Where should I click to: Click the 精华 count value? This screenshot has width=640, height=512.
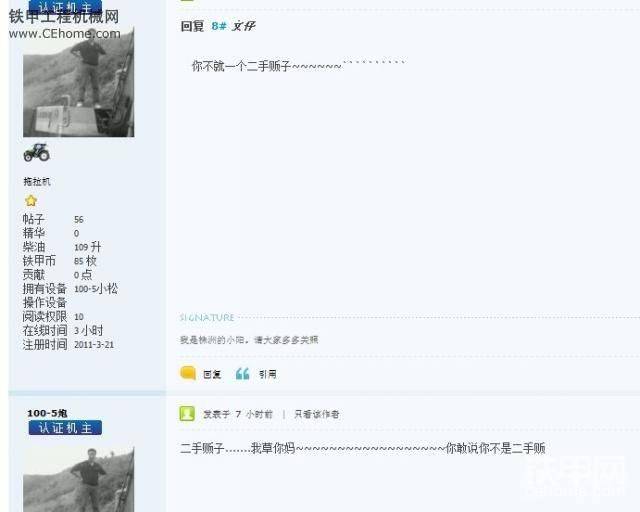(x=76, y=234)
